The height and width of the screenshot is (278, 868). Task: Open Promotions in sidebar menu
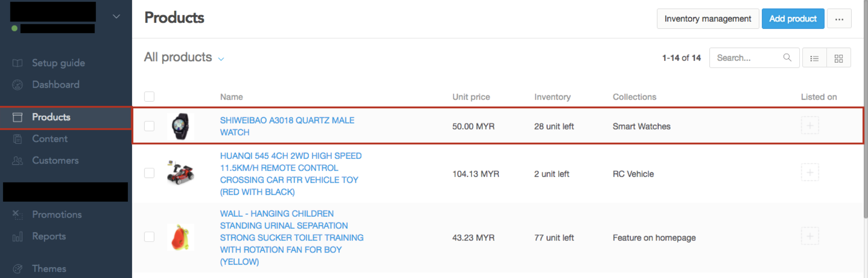(x=57, y=214)
